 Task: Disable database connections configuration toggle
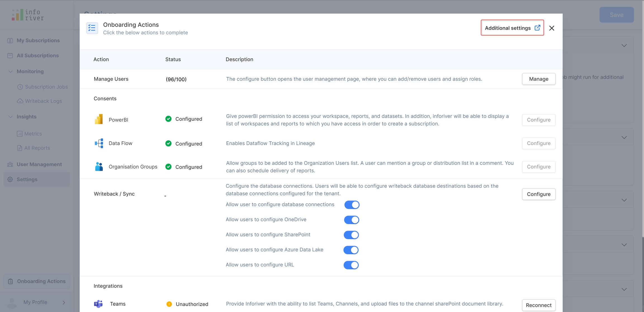(x=352, y=205)
